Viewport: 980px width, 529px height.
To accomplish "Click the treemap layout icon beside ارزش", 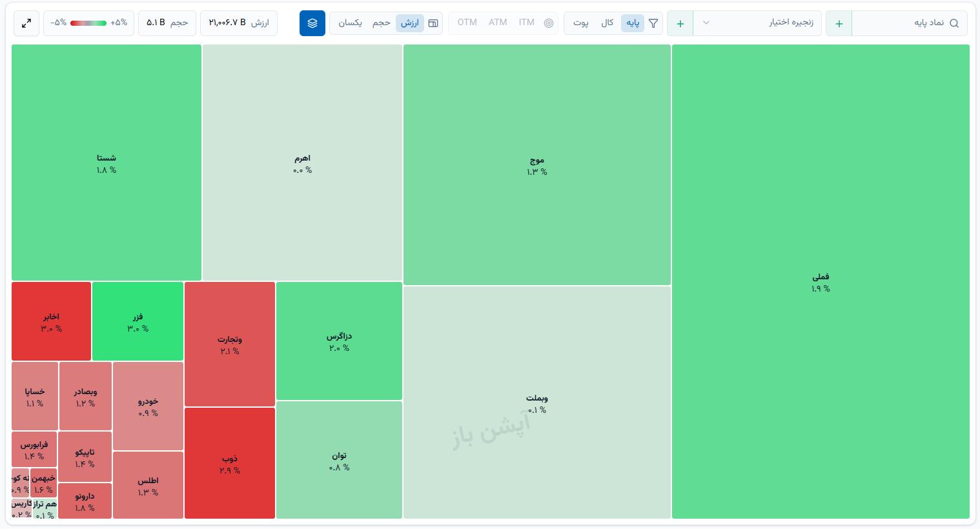I will (433, 23).
